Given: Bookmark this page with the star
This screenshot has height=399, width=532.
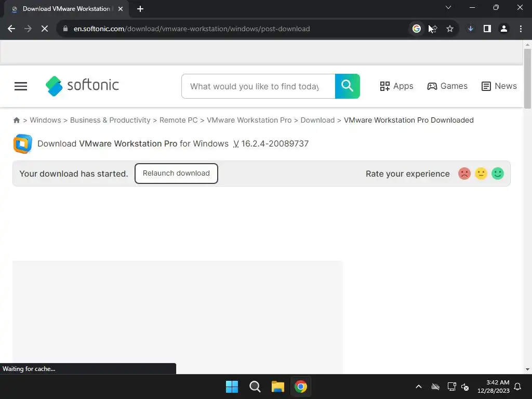Looking at the screenshot, I should click(450, 29).
